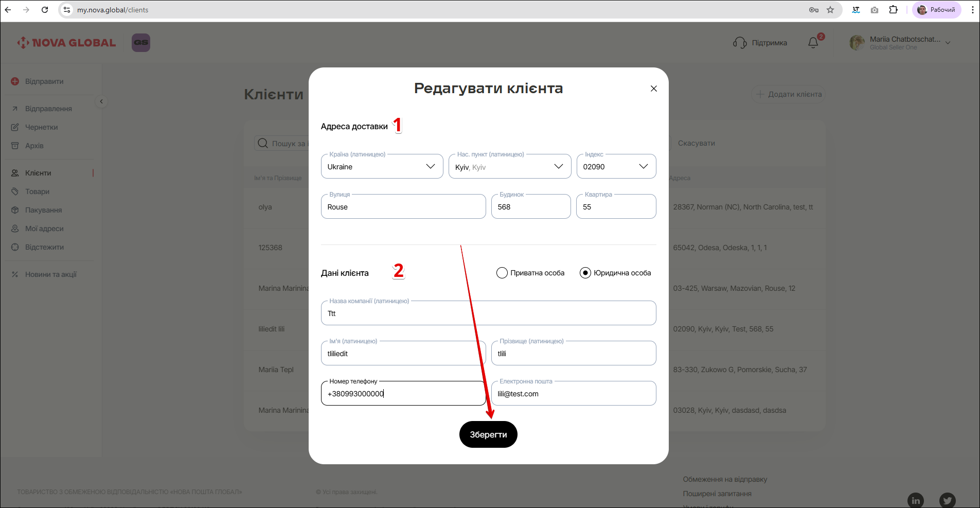Open saved passwords key icon
Screen dimensions: 980x508
click(x=814, y=10)
